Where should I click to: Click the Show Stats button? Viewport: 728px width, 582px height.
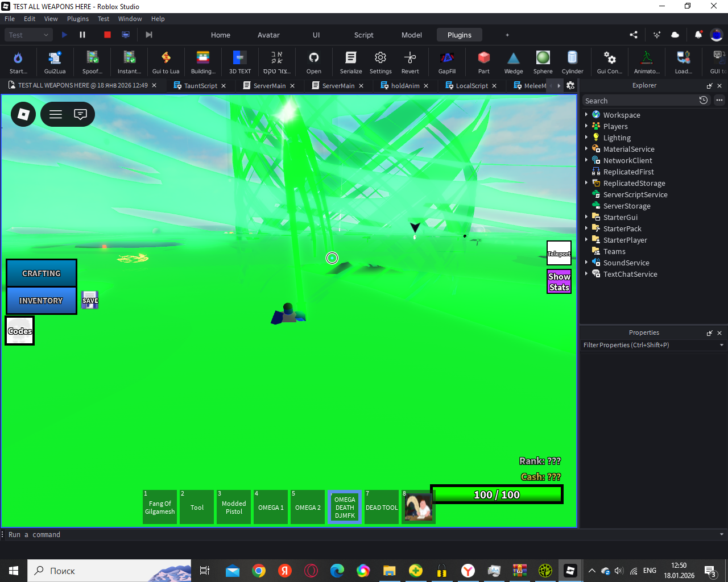tap(559, 281)
